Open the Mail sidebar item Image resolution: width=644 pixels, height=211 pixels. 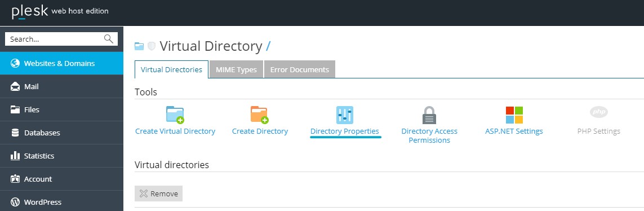(x=61, y=86)
